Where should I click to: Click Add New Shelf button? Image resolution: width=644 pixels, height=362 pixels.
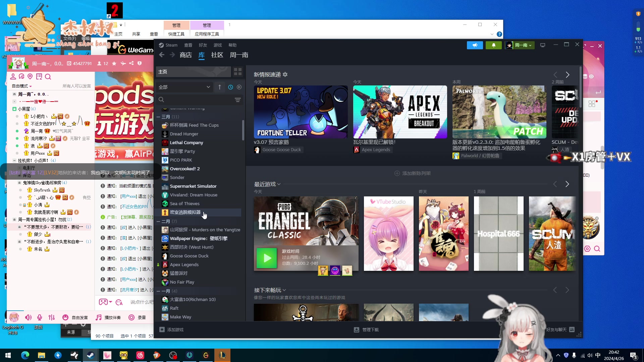[412, 173]
